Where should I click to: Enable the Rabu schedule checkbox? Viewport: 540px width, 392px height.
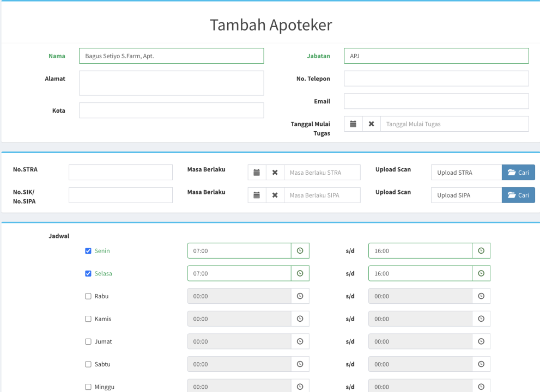[x=88, y=296]
